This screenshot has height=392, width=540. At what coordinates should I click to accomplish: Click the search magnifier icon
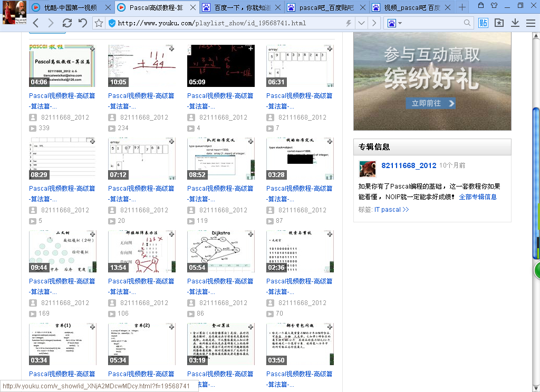pos(467,23)
